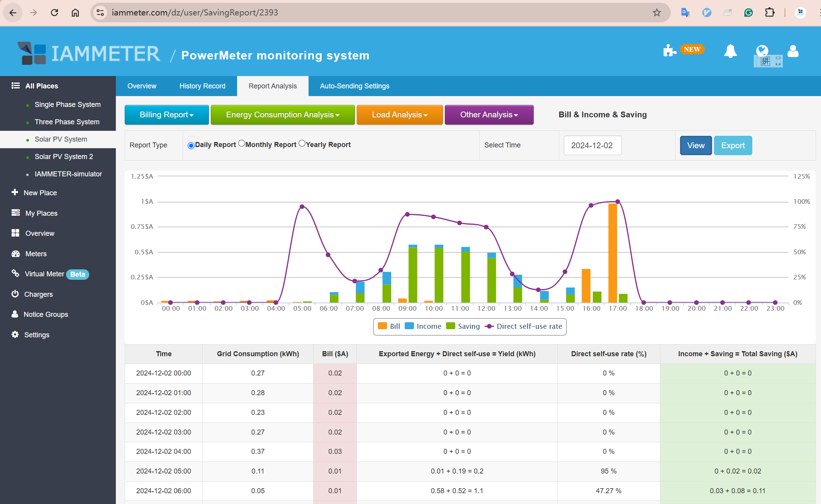Viewport: 821px width, 504px height.
Task: Select Three Phase System place
Action: [x=67, y=122]
